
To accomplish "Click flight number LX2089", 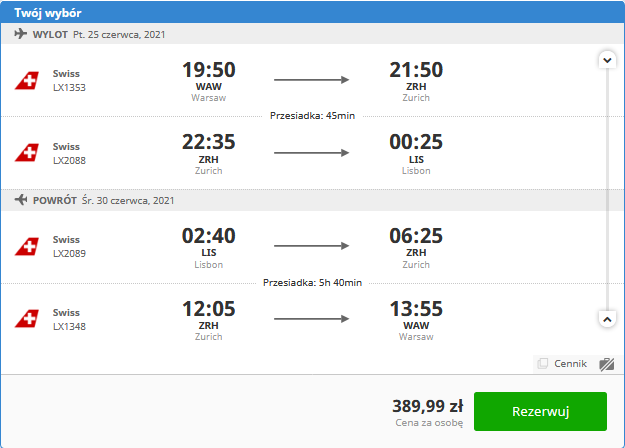I will (x=69, y=253).
